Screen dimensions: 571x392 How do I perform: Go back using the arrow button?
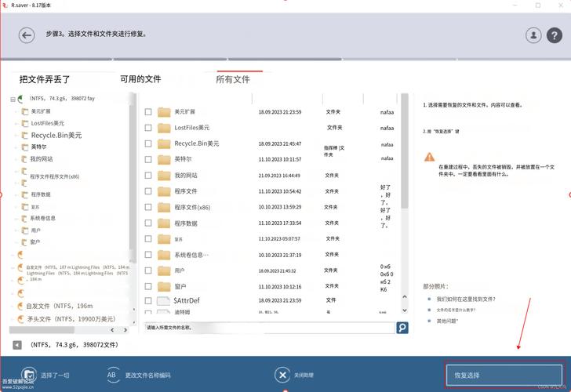point(27,35)
